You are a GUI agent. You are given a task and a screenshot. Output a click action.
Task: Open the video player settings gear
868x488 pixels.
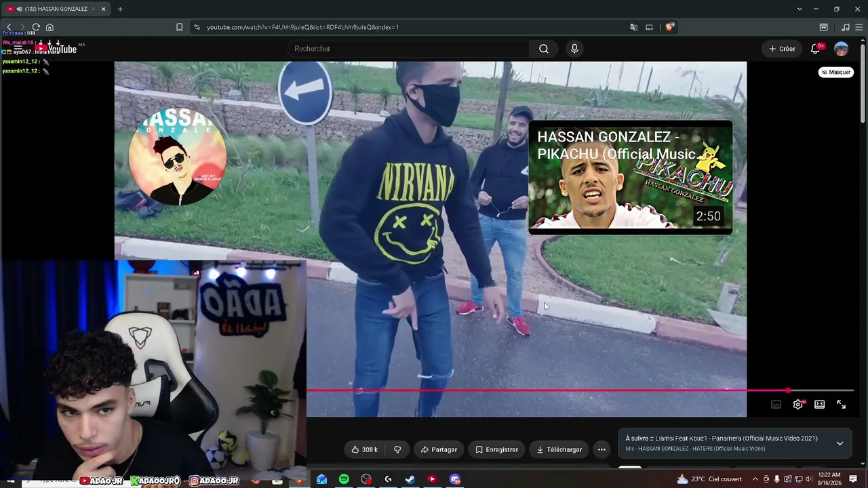point(798,405)
